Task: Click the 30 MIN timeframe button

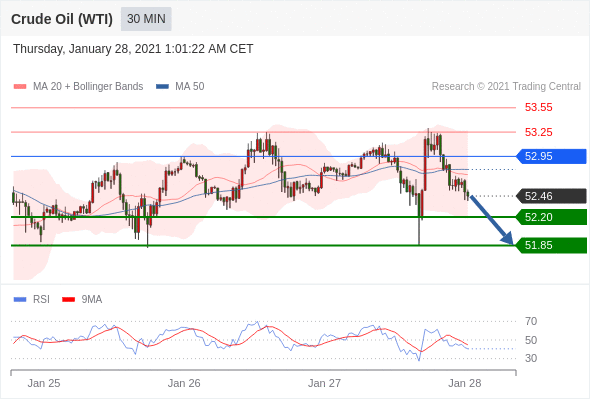Action: pos(146,19)
